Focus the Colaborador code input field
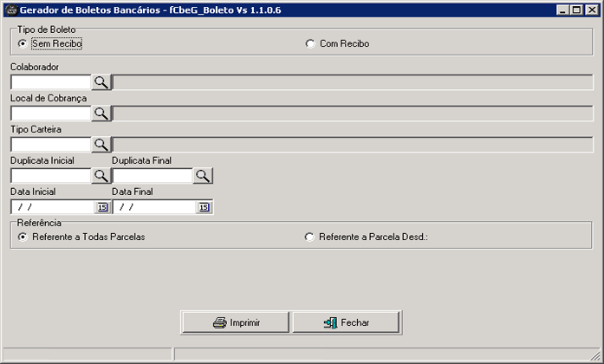This screenshot has width=604, height=364. (51, 82)
